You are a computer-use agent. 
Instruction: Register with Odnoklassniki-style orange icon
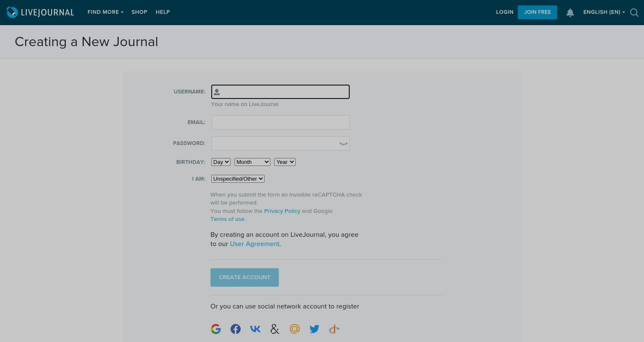pos(334,329)
